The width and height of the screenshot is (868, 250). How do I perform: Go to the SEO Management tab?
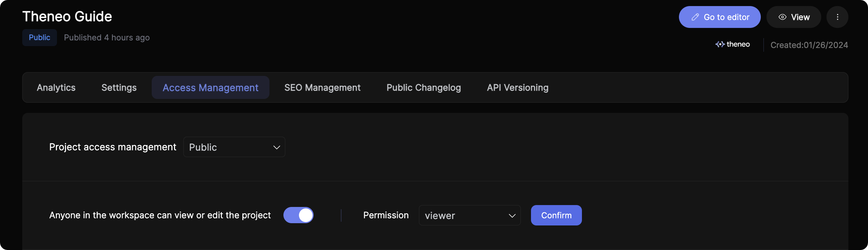tap(322, 88)
